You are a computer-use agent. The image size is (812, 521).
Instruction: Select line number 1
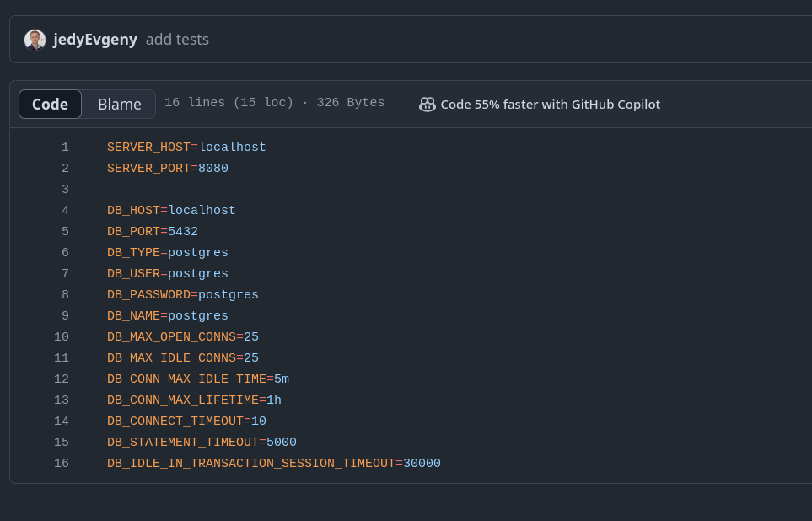coord(65,148)
